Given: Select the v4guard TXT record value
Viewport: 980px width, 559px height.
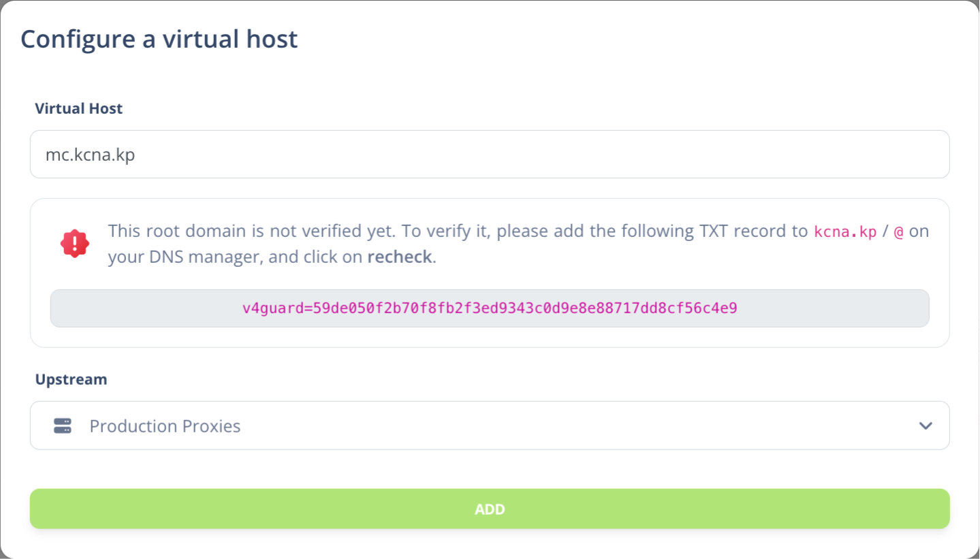Looking at the screenshot, I should pyautogui.click(x=490, y=308).
